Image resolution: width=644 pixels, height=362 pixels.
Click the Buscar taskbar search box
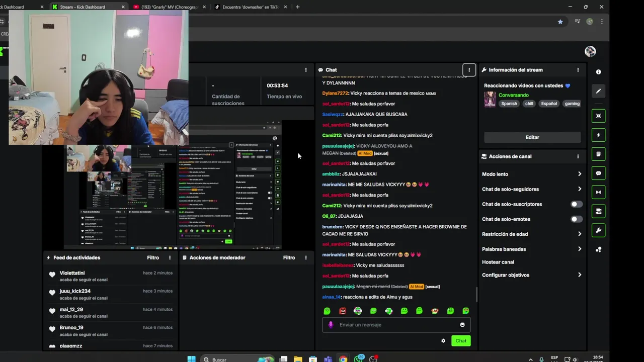pos(236,359)
